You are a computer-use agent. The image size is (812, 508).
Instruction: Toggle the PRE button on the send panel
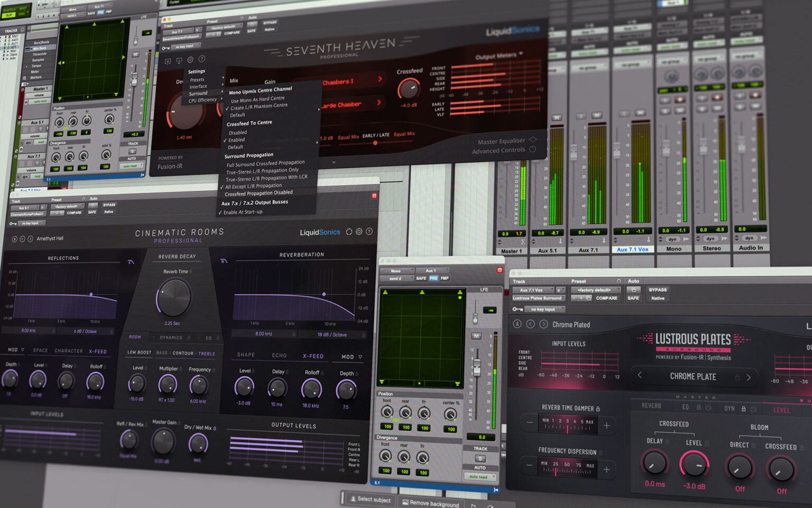(x=435, y=277)
